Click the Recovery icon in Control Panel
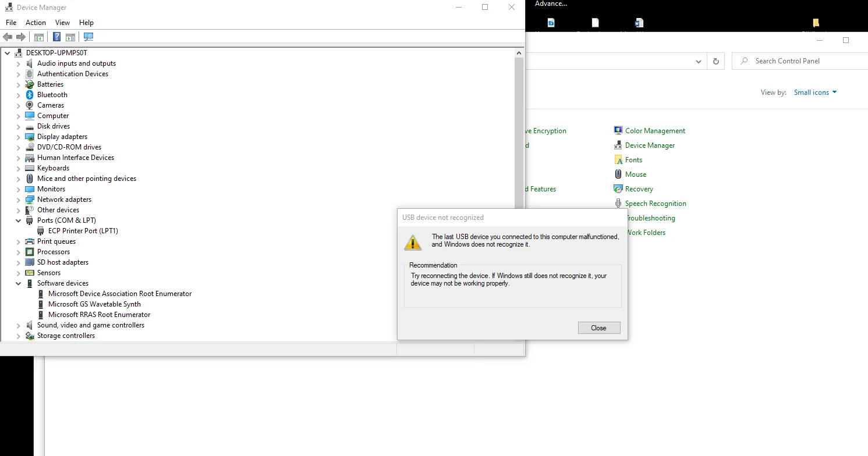 618,188
